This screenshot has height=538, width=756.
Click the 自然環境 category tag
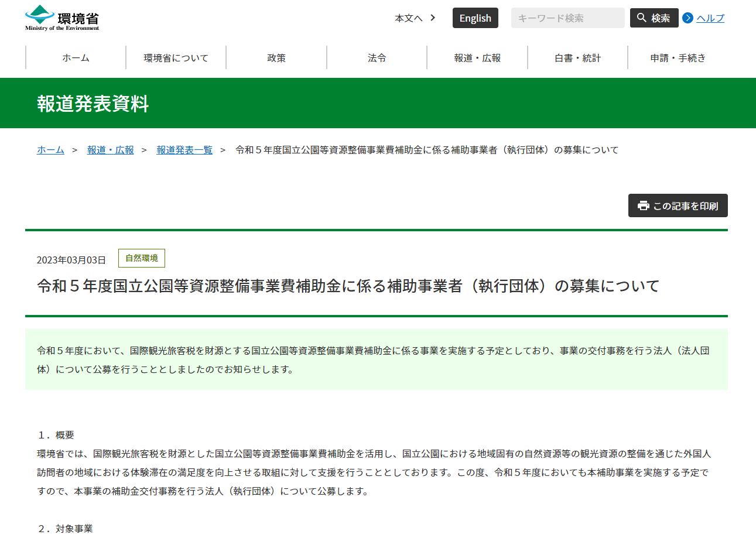pos(142,258)
